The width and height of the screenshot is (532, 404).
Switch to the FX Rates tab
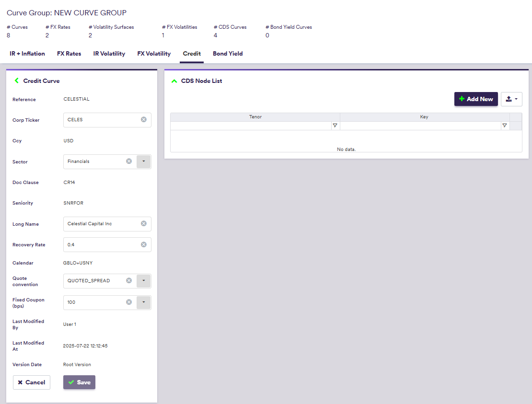[x=69, y=54]
